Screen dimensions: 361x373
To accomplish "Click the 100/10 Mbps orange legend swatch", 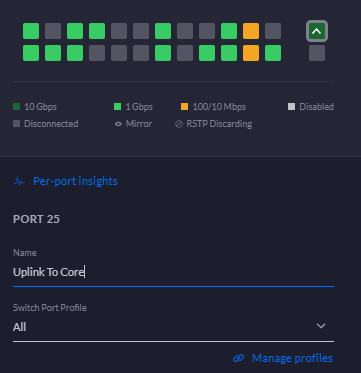I will (184, 107).
